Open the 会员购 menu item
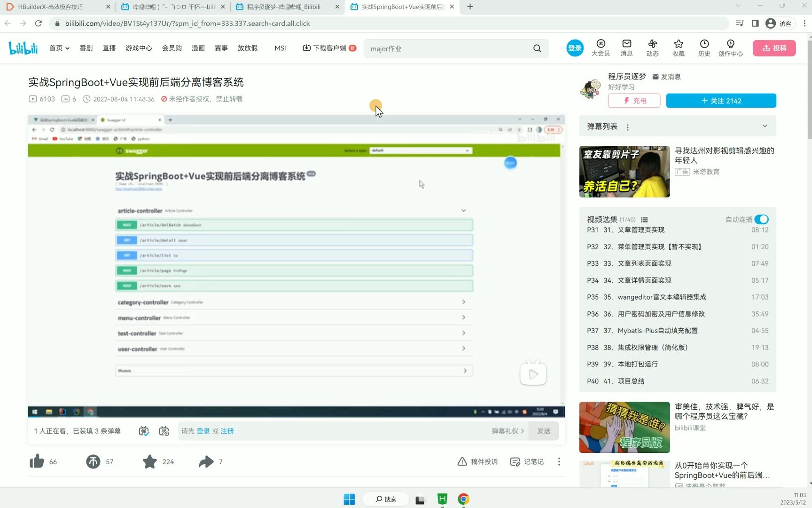812x508 pixels. [172, 48]
